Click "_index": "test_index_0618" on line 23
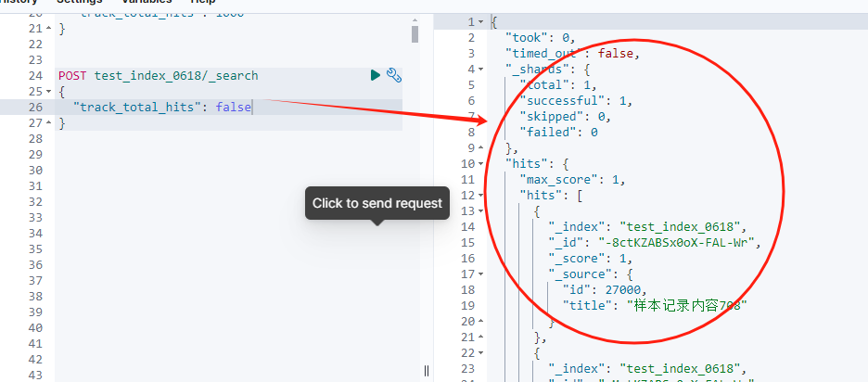868x382 pixels. point(647,369)
